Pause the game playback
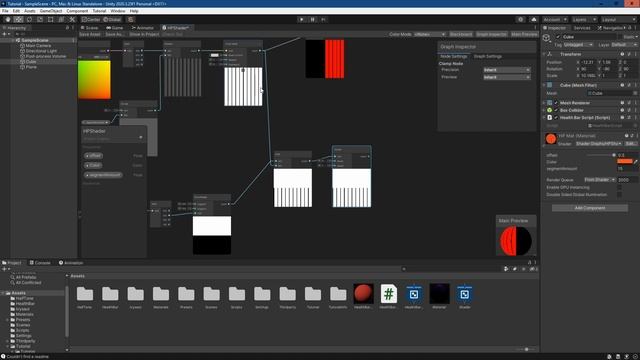 pyautogui.click(x=313, y=19)
